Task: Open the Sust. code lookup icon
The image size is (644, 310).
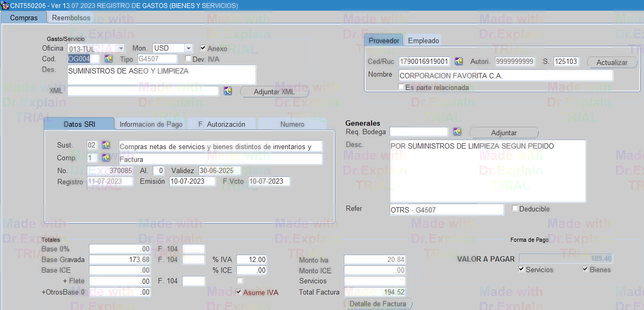Action: pyautogui.click(x=106, y=145)
